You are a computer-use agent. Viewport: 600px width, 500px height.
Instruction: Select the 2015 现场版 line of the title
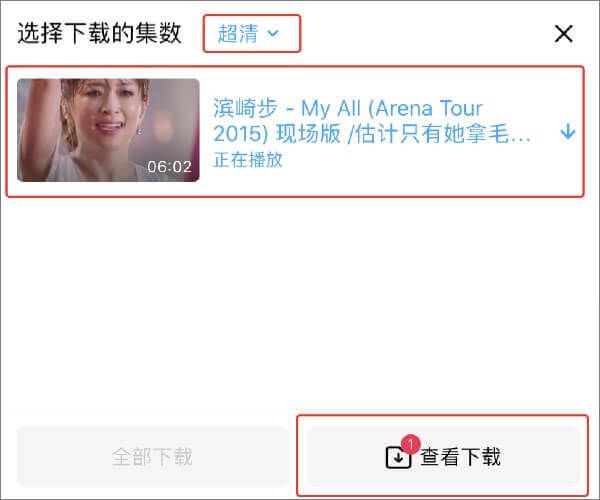372,134
